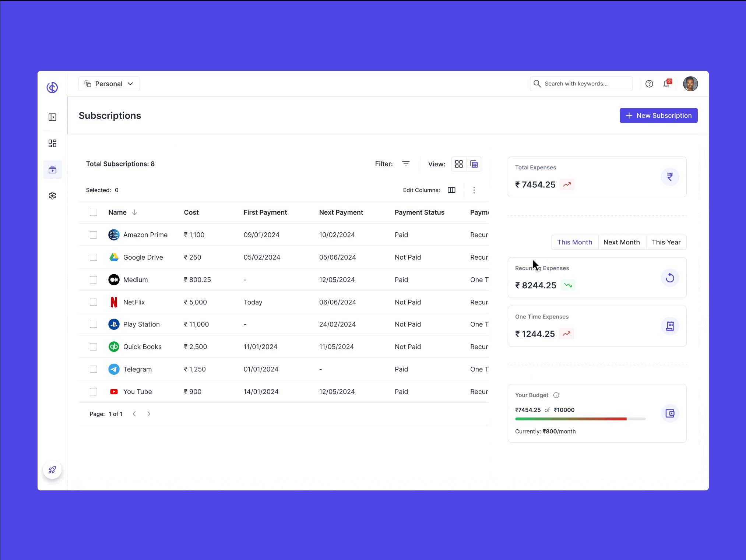Click the info icon beside Your Budget

(x=556, y=395)
